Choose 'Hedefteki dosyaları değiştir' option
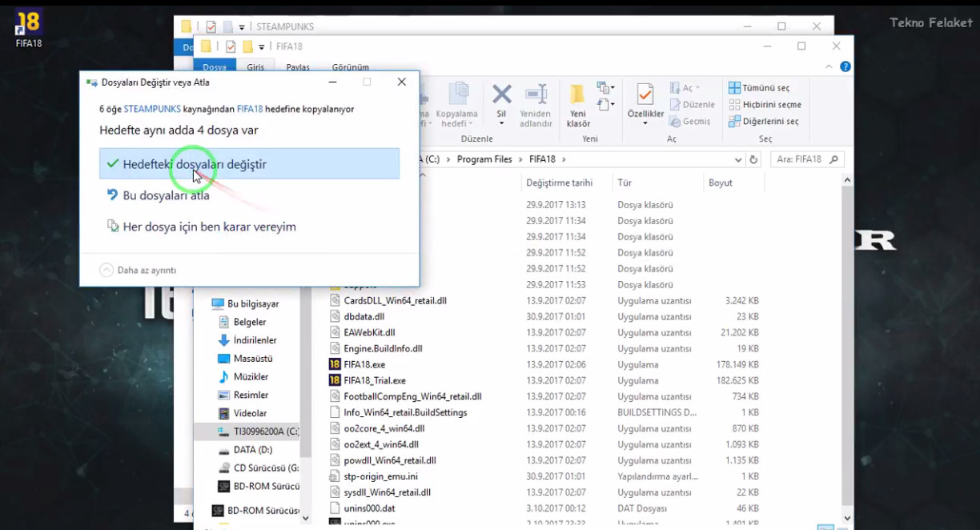980x530 pixels. (x=249, y=164)
